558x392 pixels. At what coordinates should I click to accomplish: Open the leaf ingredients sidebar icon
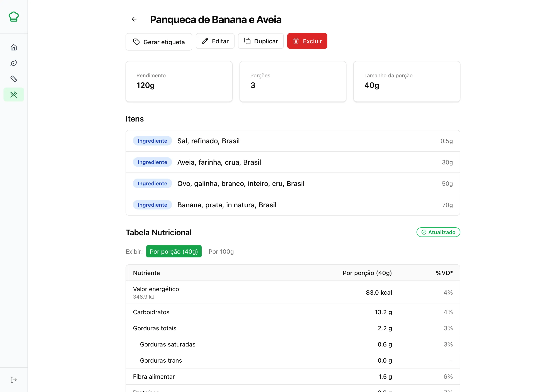14,63
